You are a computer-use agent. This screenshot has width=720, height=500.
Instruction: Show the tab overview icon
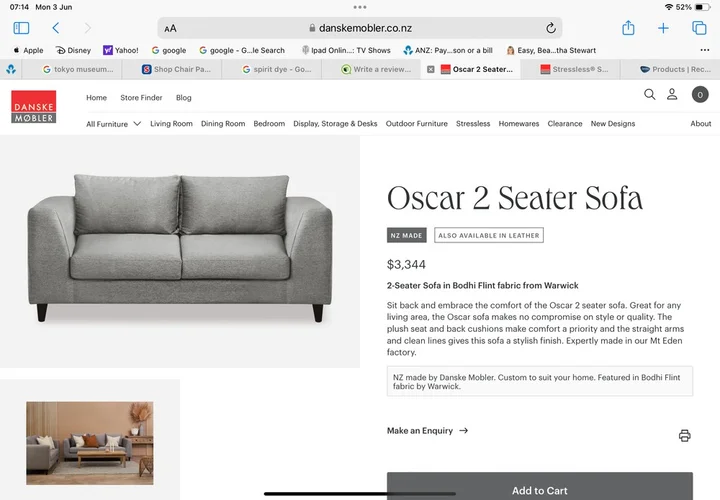[699, 28]
